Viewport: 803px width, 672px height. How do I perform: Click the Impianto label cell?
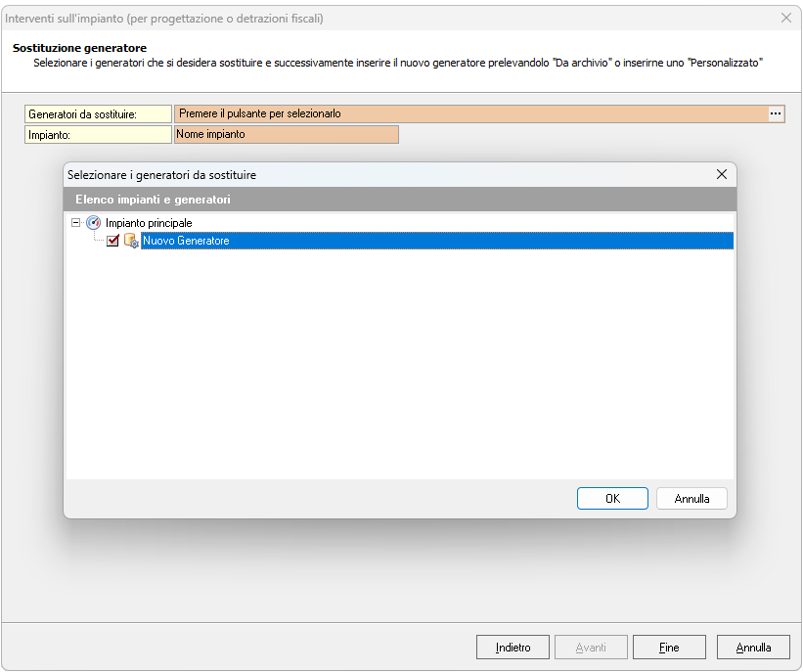98,135
